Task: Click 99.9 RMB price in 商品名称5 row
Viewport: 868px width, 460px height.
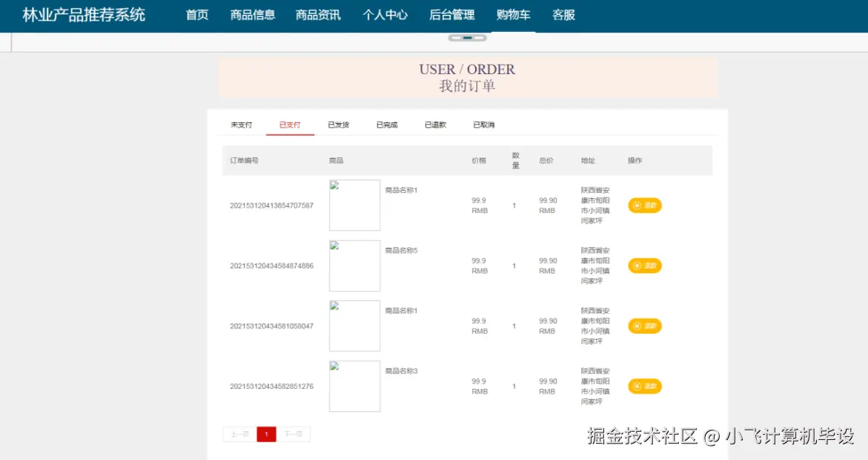Action: pos(480,266)
